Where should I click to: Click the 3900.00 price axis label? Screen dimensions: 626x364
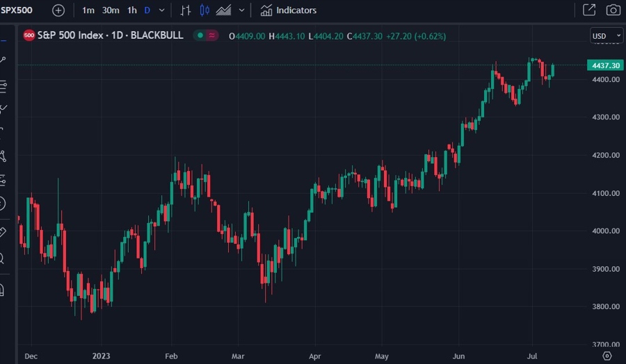(606, 269)
